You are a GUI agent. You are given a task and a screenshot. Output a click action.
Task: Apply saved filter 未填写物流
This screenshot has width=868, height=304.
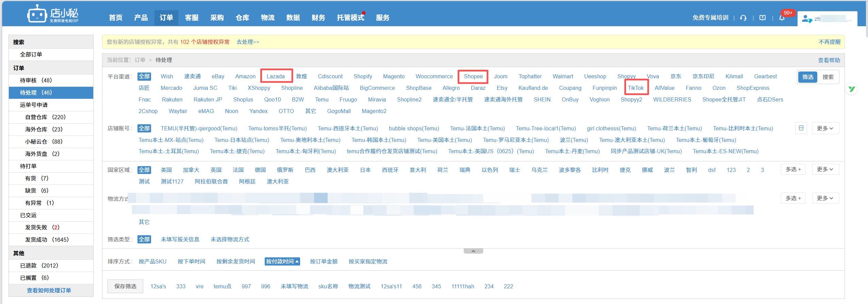pyautogui.click(x=295, y=286)
